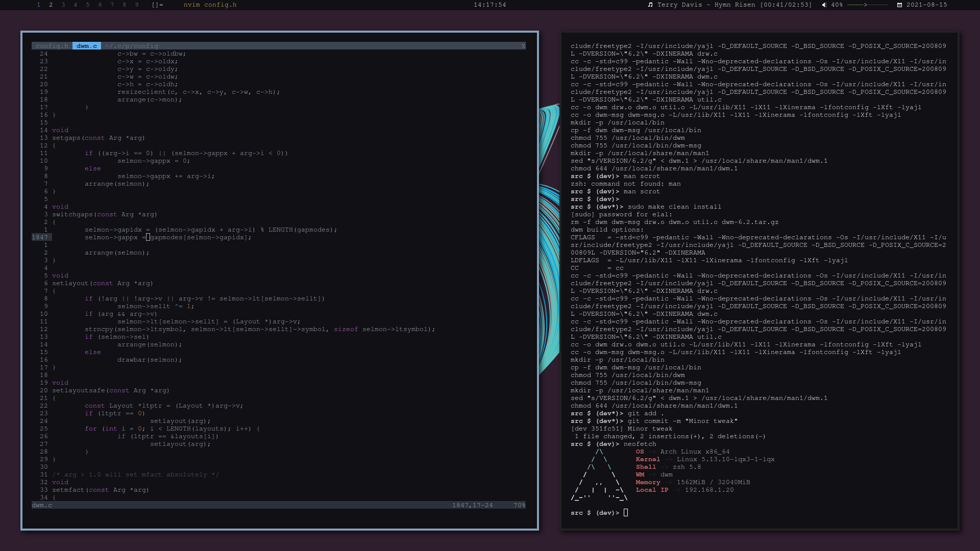Click the 'git commit -m "Minor tweak"' command

point(682,421)
